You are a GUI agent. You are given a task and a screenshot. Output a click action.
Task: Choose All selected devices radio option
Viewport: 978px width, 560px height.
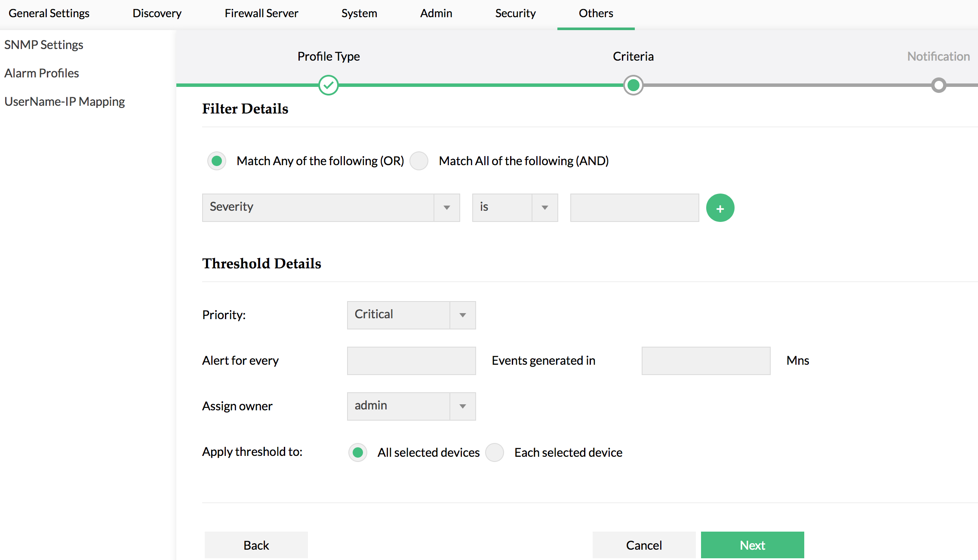[358, 452]
